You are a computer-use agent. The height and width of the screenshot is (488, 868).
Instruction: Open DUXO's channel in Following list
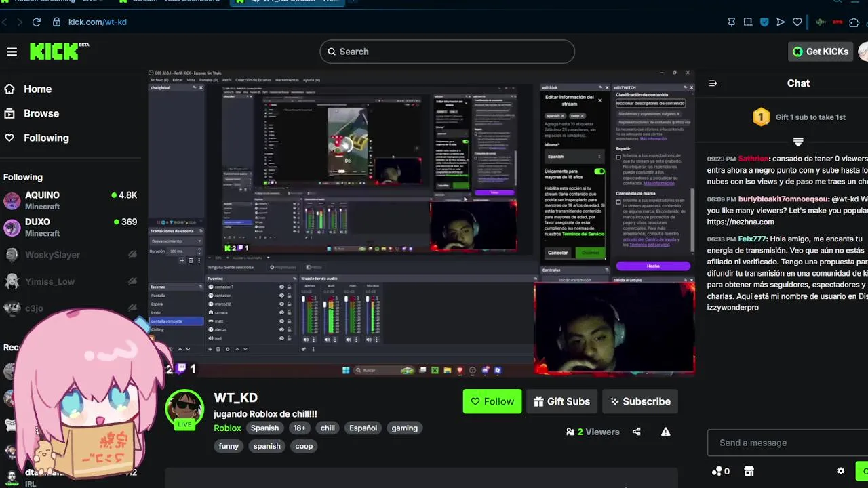tap(71, 227)
